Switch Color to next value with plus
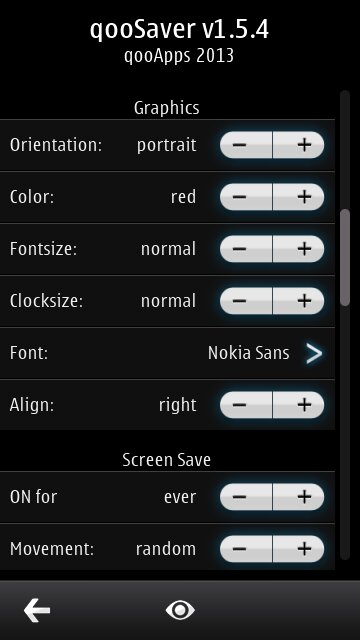Image resolution: width=360 pixels, height=640 pixels. [298, 197]
